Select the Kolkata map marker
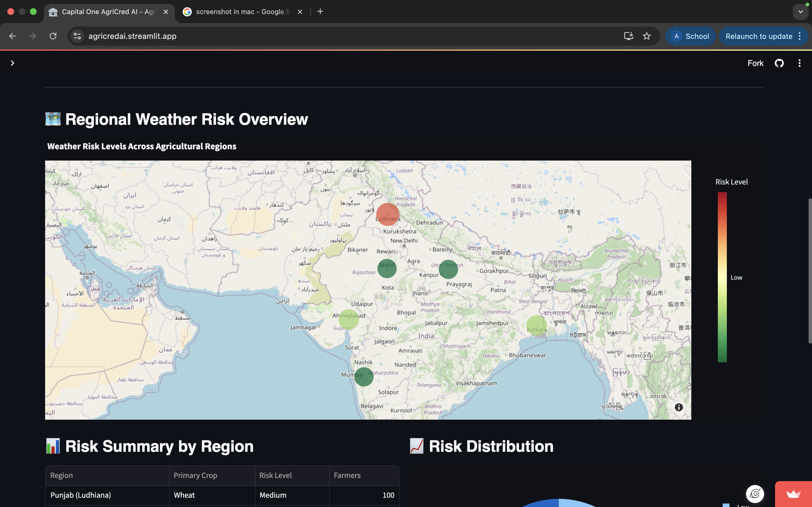 536,326
